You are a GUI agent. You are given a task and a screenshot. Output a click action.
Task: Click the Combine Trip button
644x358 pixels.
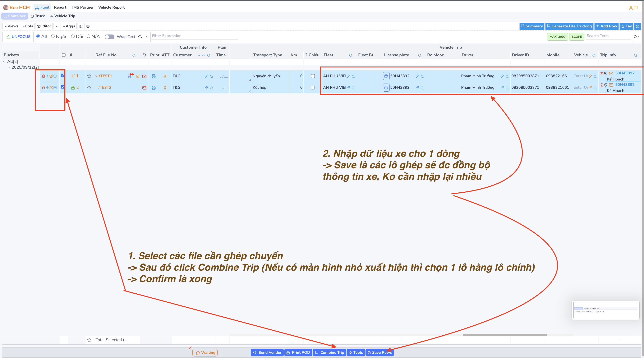point(329,352)
